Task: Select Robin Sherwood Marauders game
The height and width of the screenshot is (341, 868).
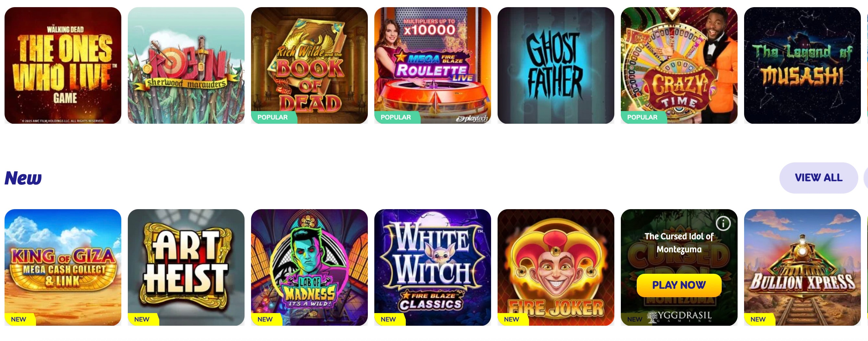Action: click(x=186, y=65)
